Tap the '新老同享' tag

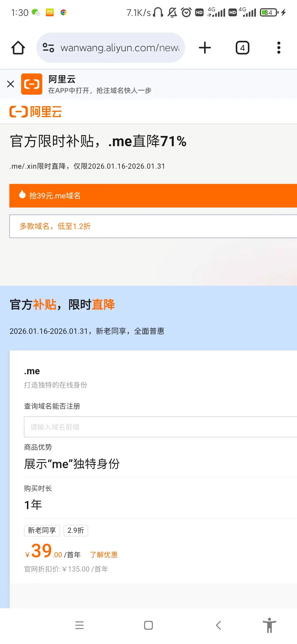(x=42, y=531)
